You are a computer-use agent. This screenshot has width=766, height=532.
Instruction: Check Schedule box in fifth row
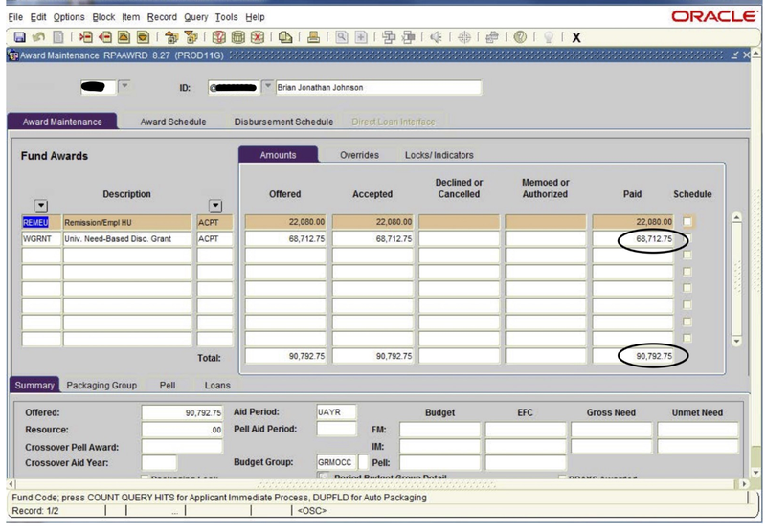click(x=687, y=288)
